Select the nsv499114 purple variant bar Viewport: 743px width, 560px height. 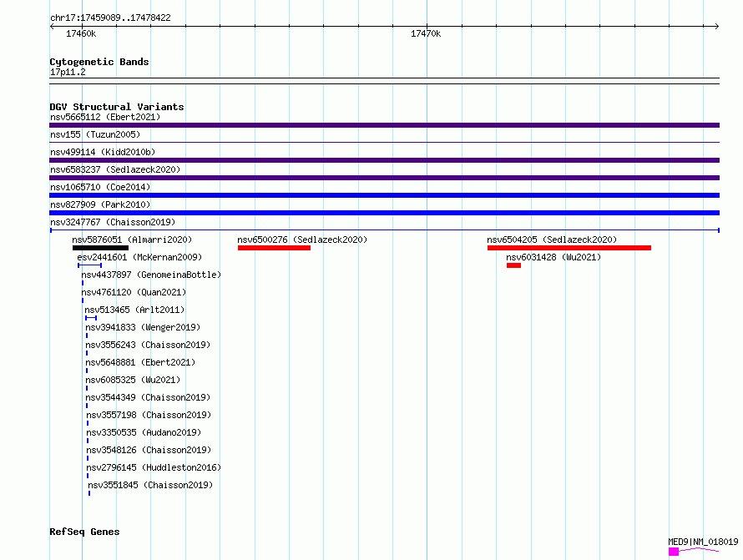click(384, 160)
